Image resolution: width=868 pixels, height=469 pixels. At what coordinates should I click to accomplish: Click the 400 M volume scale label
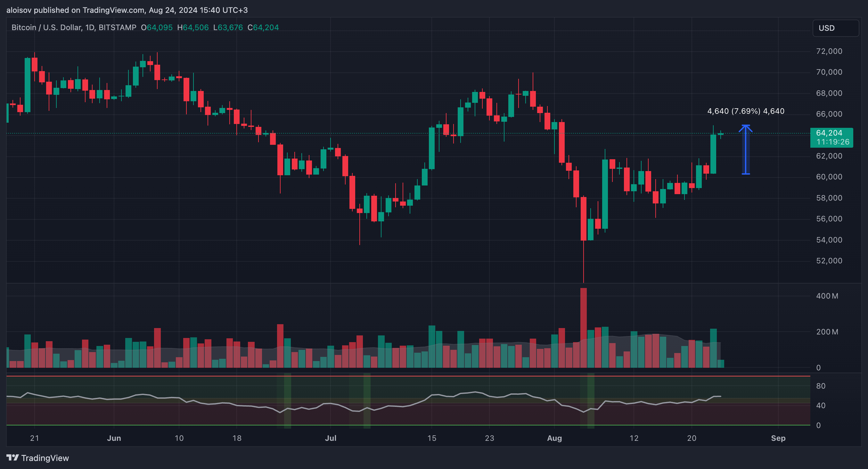(827, 296)
